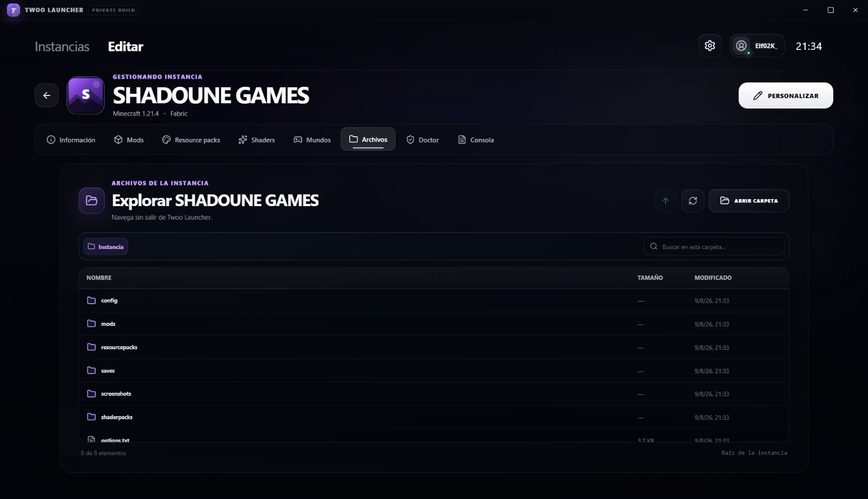Open the shaderpacks folder name
The height and width of the screenshot is (499, 868).
click(x=117, y=417)
